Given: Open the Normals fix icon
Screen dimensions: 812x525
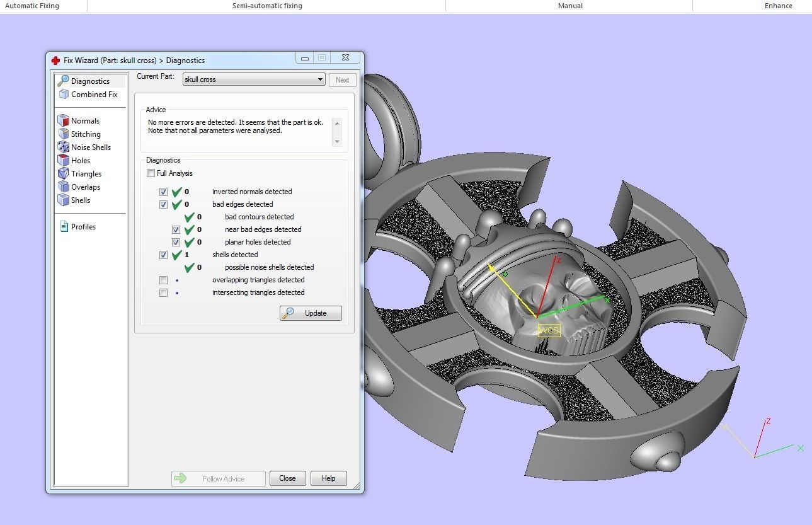Looking at the screenshot, I should 63,120.
